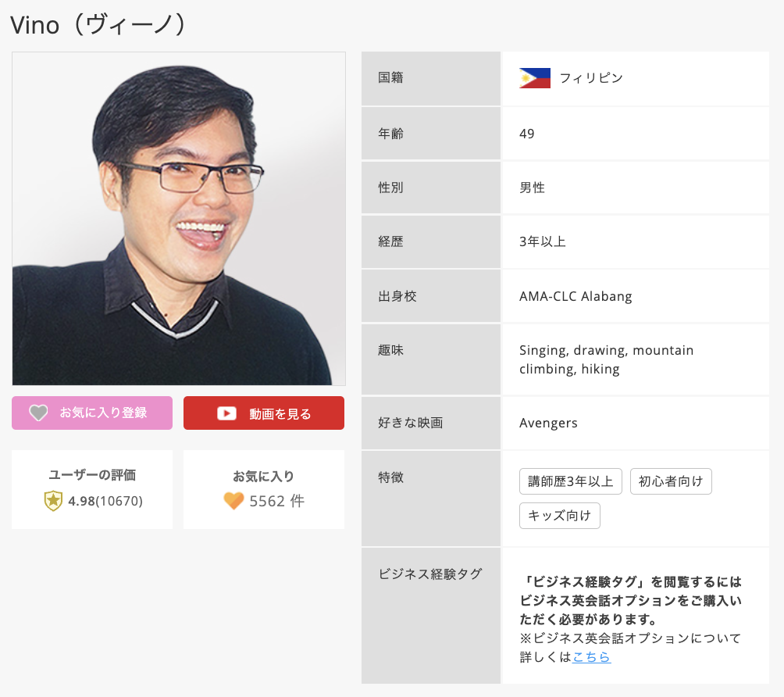Click the ユーザーの評価 label
784x697 pixels.
pyautogui.click(x=92, y=475)
